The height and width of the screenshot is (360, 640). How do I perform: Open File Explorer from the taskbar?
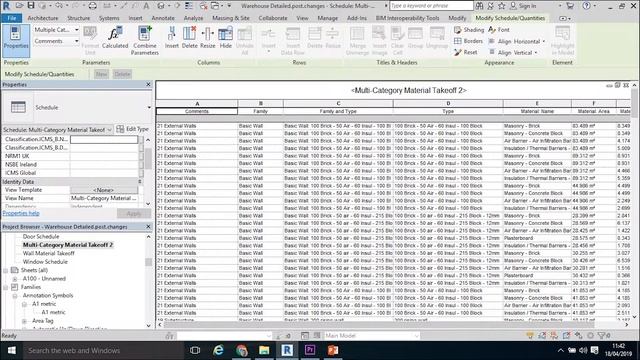tap(264, 350)
